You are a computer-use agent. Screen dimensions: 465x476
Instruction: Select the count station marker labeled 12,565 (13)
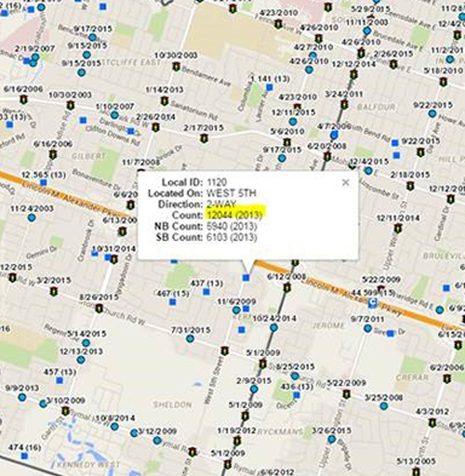click(x=44, y=182)
